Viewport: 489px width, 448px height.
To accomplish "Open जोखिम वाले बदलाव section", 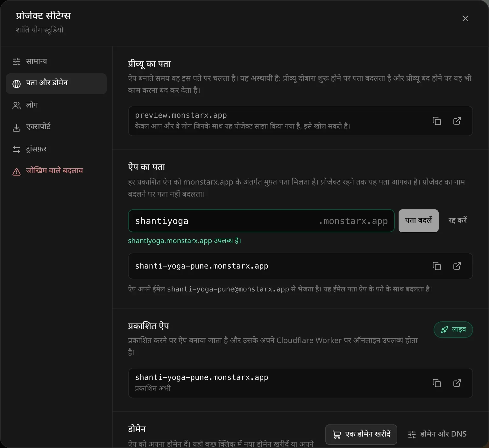I will click(x=56, y=172).
